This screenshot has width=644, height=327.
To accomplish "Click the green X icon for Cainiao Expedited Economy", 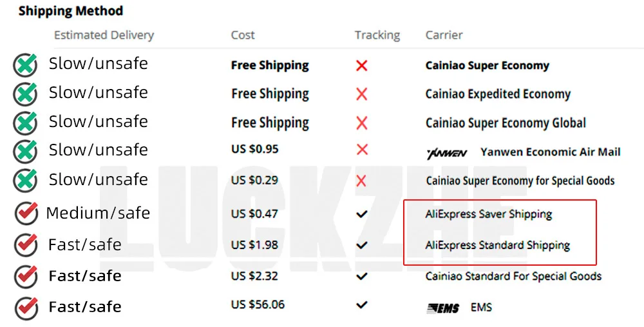I will click(25, 94).
